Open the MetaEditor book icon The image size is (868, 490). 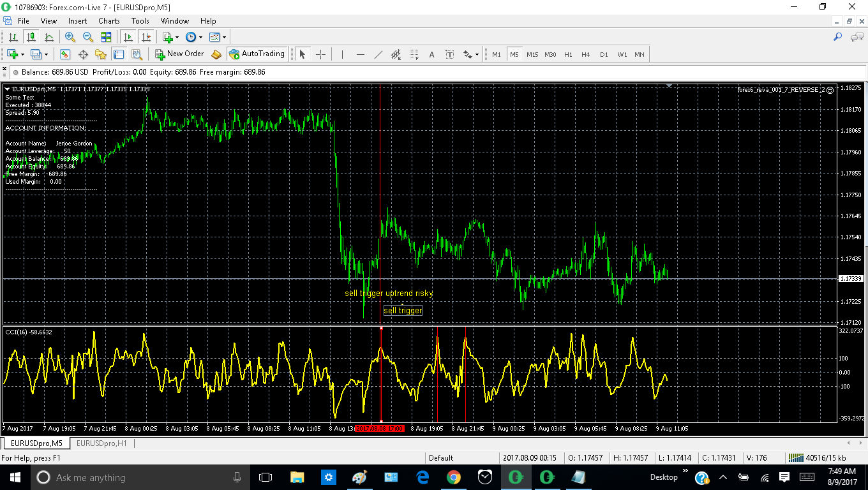[x=216, y=55]
